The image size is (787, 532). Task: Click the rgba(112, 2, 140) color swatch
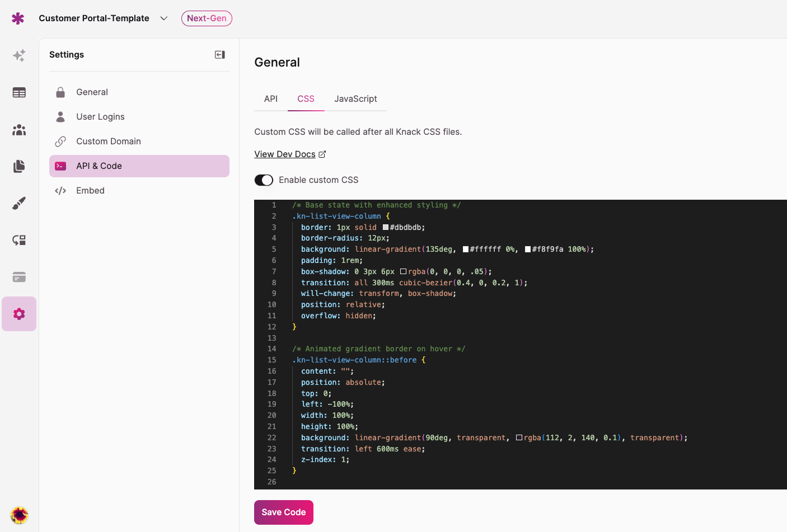519,438
